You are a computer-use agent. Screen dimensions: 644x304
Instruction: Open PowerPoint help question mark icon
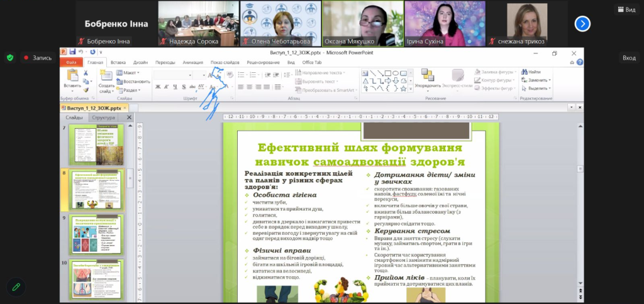[x=579, y=62]
